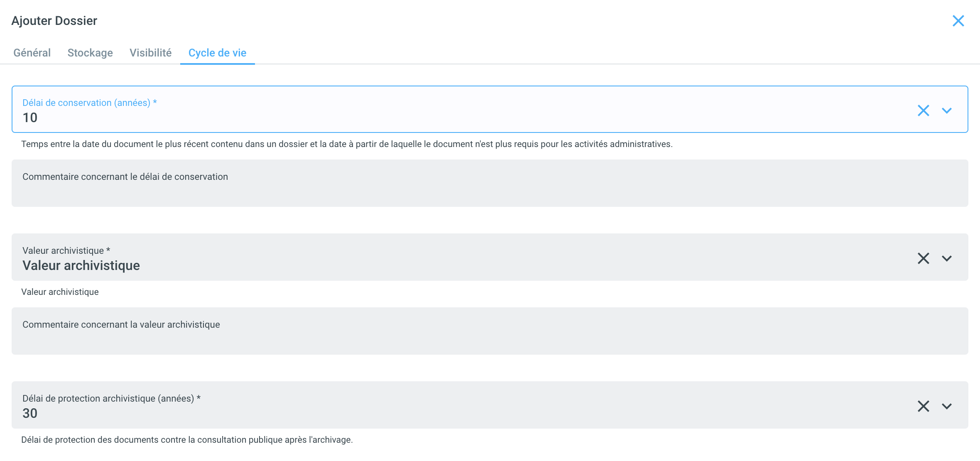This screenshot has width=980, height=461.
Task: Open the Stockage tab
Action: coord(90,53)
